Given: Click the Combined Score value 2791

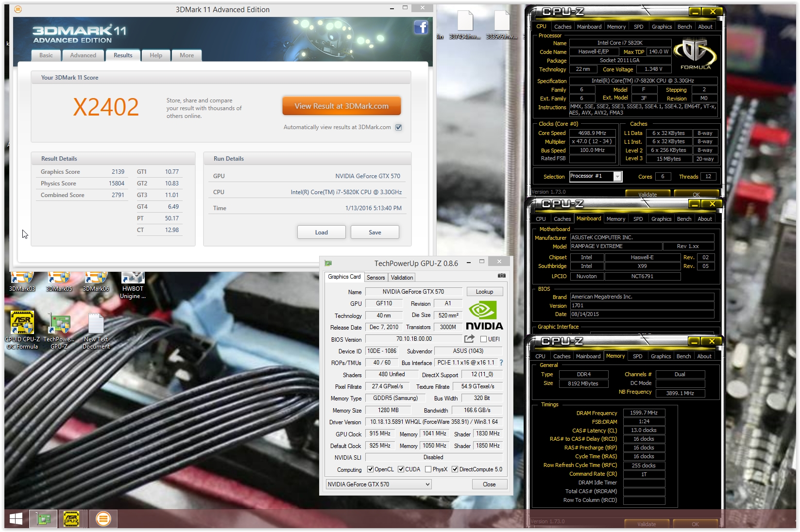Looking at the screenshot, I should (x=118, y=195).
